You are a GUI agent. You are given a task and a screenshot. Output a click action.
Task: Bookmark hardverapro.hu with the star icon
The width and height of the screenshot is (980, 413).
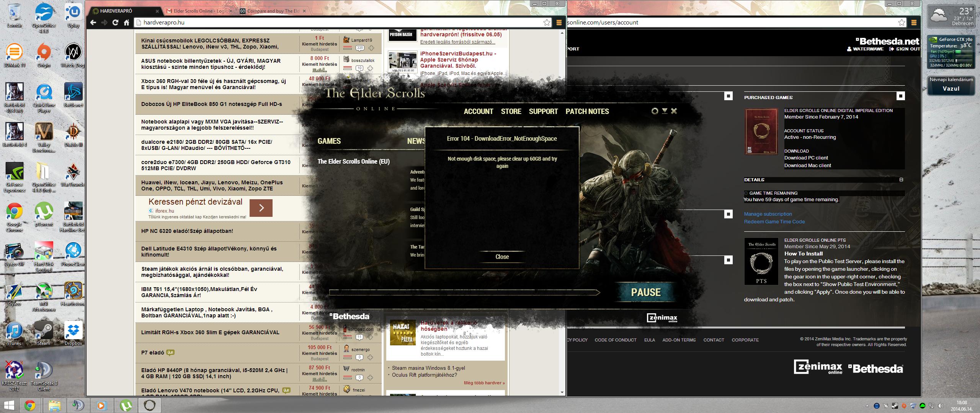pos(547,23)
